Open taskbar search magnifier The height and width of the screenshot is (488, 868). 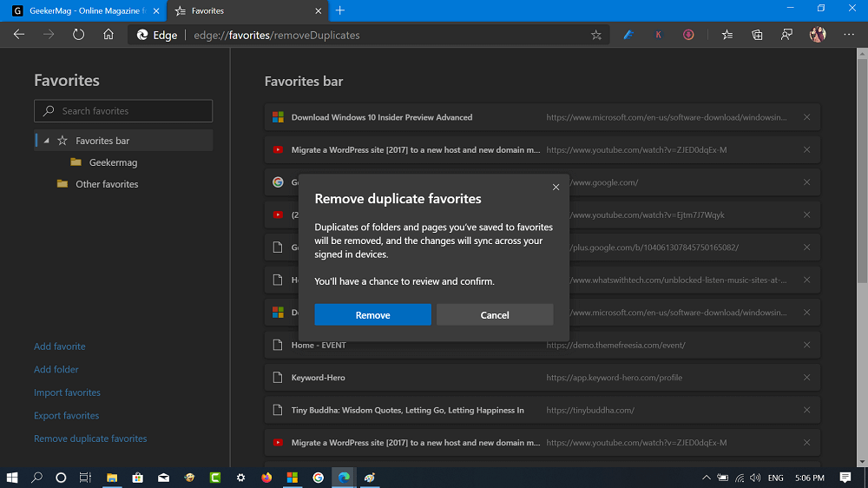pyautogui.click(x=36, y=478)
